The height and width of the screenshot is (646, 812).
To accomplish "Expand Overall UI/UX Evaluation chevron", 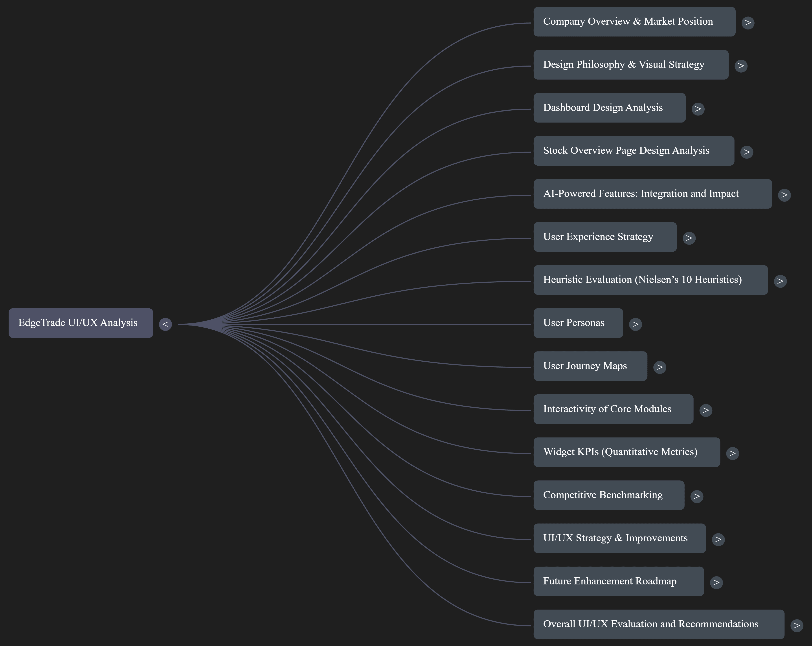I will pyautogui.click(x=797, y=626).
